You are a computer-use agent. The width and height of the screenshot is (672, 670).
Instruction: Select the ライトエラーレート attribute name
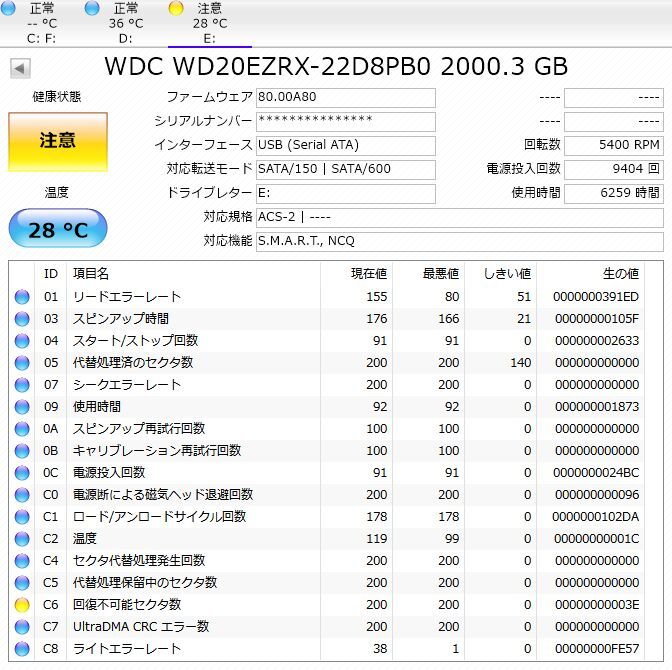click(127, 649)
